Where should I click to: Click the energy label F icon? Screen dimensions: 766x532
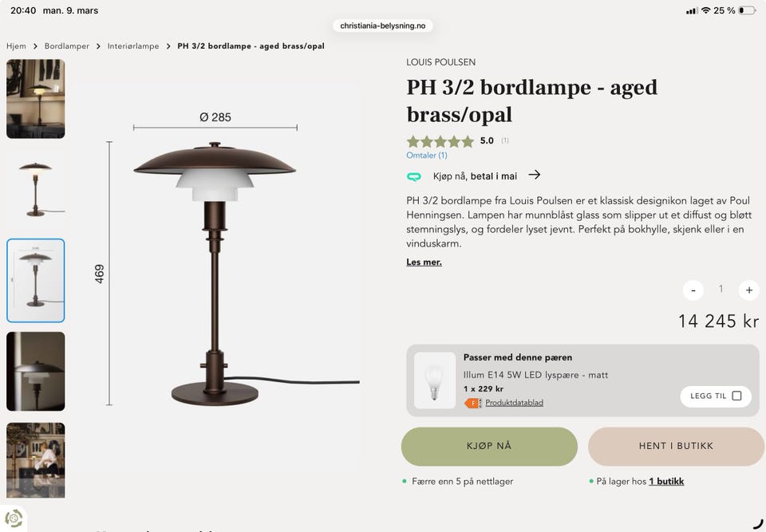click(473, 403)
